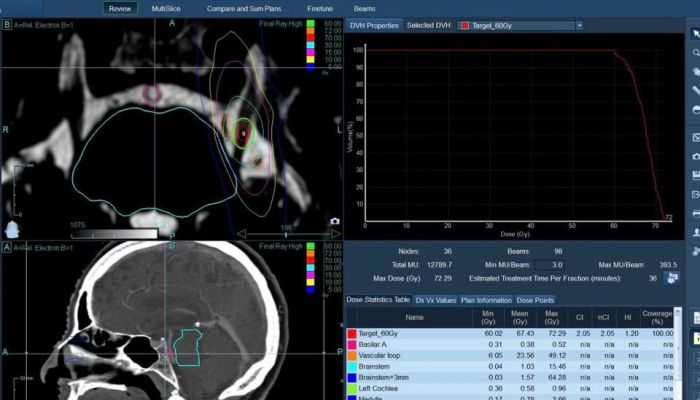The width and height of the screenshot is (700, 400).
Task: Toggle the 'A' view label box in sagittal view
Action: (x=8, y=246)
